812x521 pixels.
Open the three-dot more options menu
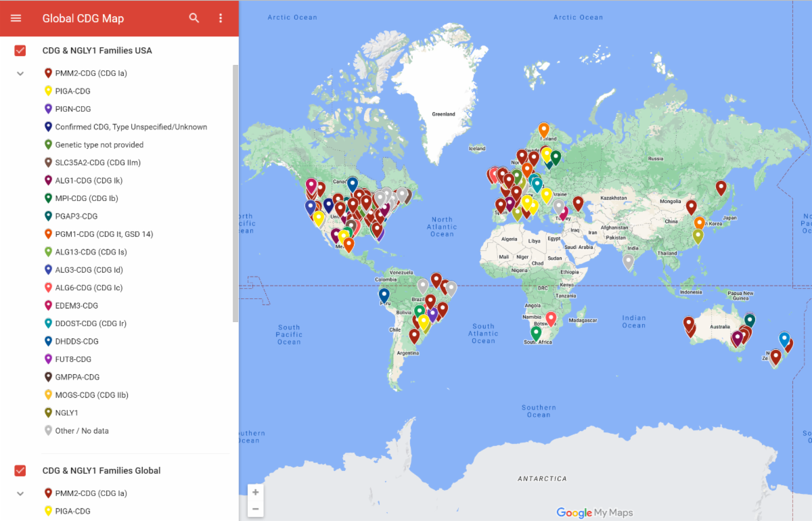coord(221,18)
